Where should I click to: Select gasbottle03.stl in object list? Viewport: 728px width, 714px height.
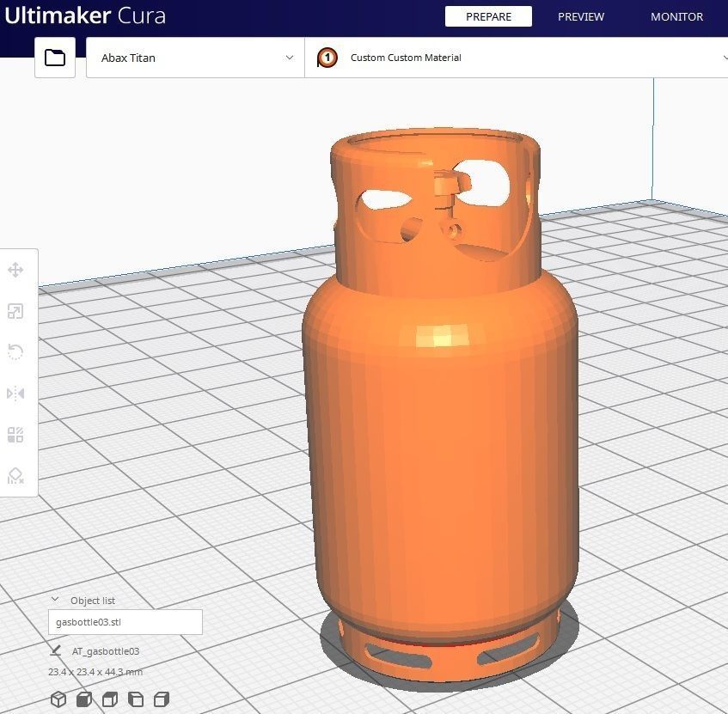pyautogui.click(x=125, y=622)
